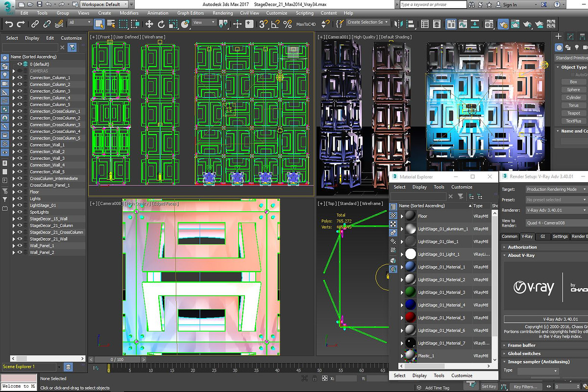Hide StageDecor_21_Wall in Scene Explorer
This screenshot has width=588, height=392.
(20, 239)
